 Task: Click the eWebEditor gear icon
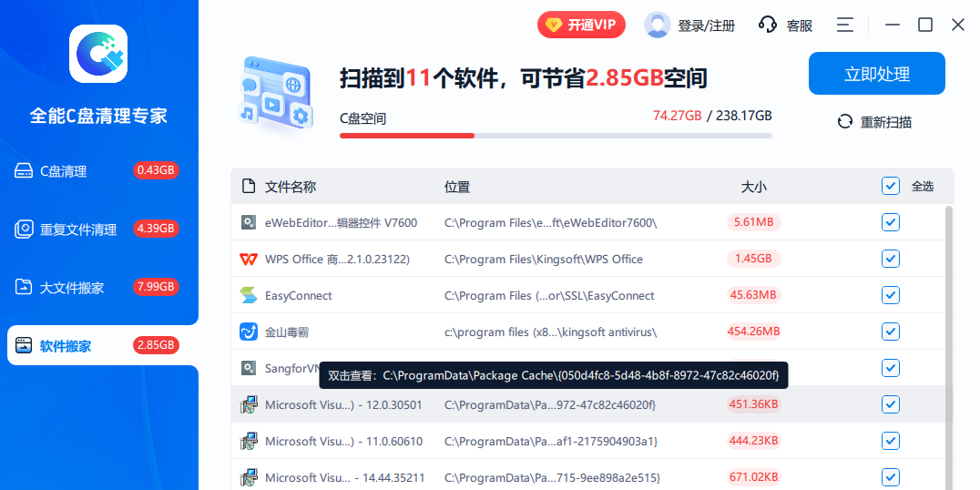point(248,222)
